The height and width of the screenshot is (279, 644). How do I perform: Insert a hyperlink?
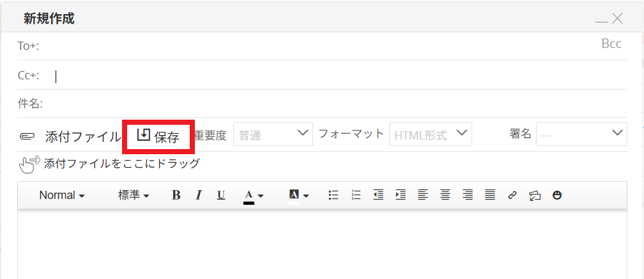tap(512, 195)
